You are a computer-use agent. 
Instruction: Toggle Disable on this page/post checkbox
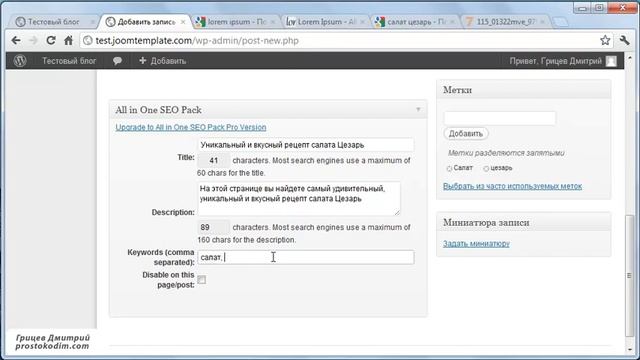click(202, 280)
